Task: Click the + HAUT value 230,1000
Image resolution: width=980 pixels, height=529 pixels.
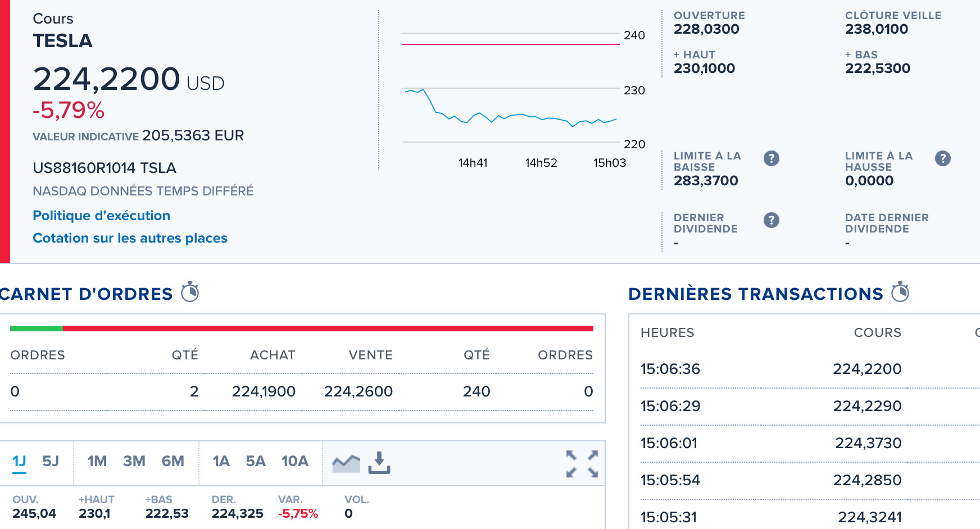Action: pos(704,69)
